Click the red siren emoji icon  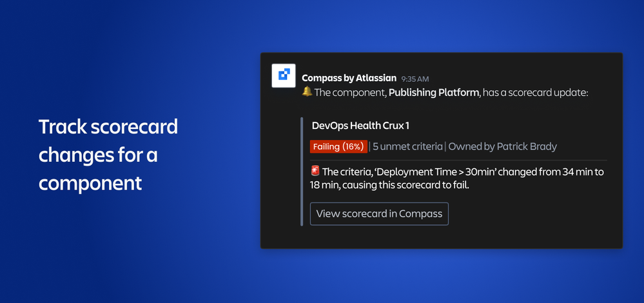point(315,171)
